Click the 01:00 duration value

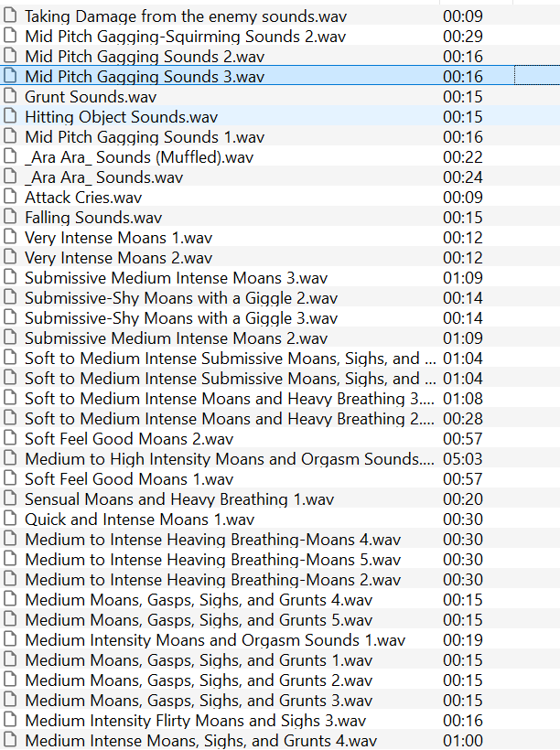pyautogui.click(x=463, y=741)
